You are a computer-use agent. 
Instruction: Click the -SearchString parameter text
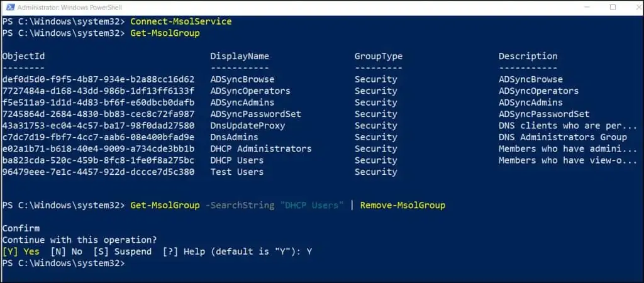pos(240,205)
